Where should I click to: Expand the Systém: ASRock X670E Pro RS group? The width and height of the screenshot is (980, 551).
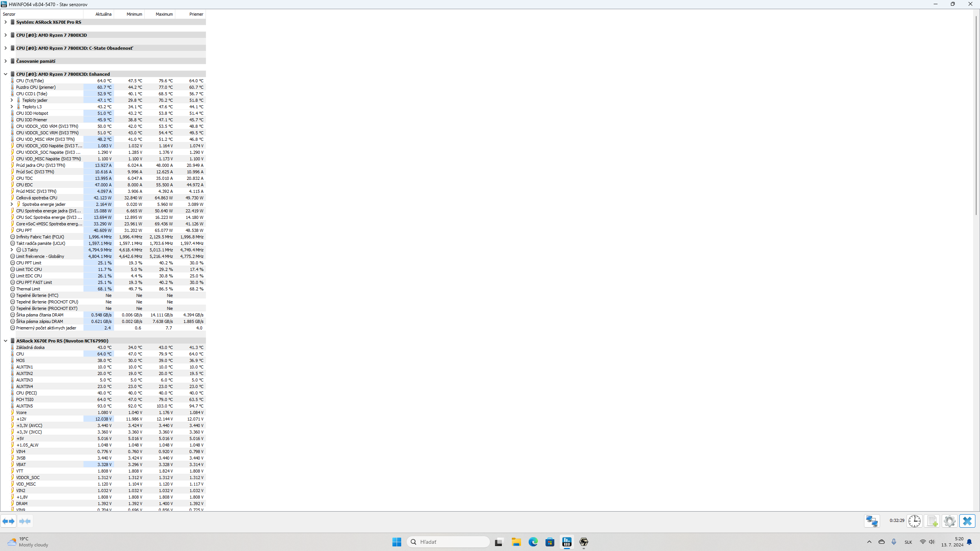5,22
